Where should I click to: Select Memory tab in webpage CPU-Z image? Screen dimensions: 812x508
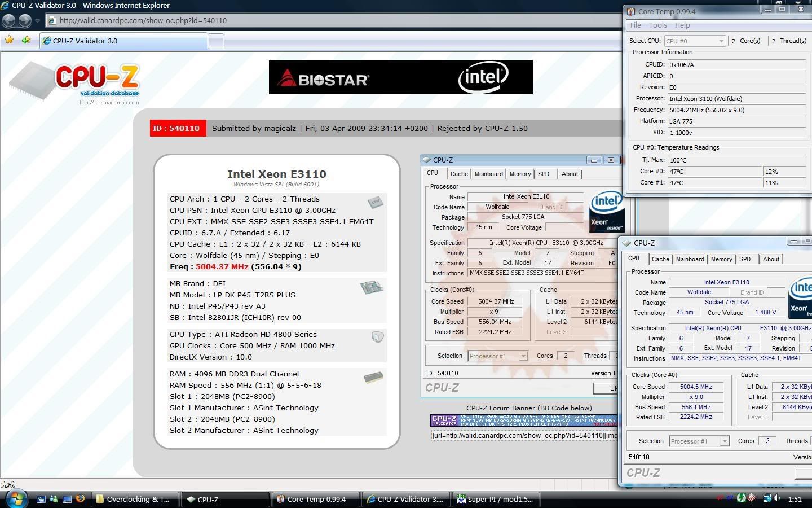[520, 174]
